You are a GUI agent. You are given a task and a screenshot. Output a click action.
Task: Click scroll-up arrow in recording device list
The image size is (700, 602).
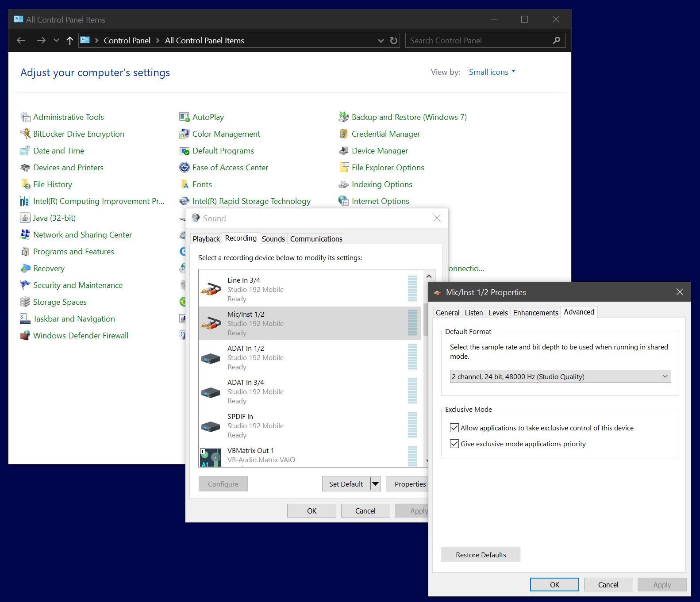(x=428, y=276)
